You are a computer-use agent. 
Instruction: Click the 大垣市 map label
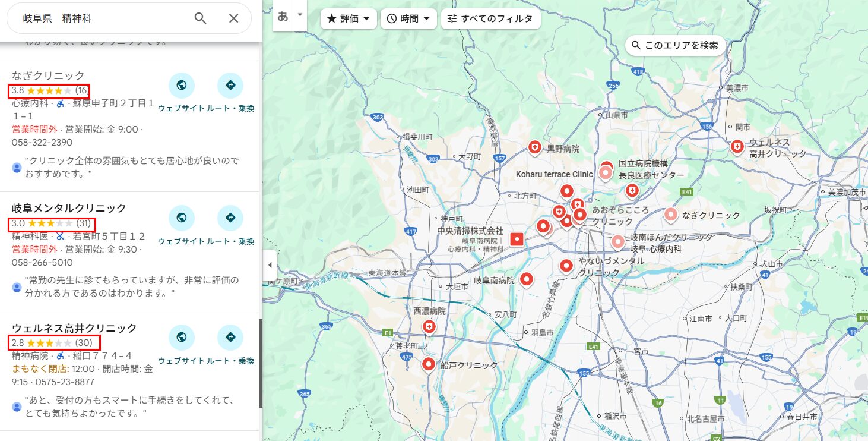click(x=457, y=286)
